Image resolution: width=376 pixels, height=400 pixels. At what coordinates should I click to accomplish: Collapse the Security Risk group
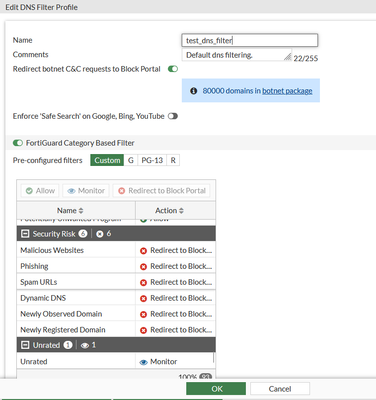25,234
